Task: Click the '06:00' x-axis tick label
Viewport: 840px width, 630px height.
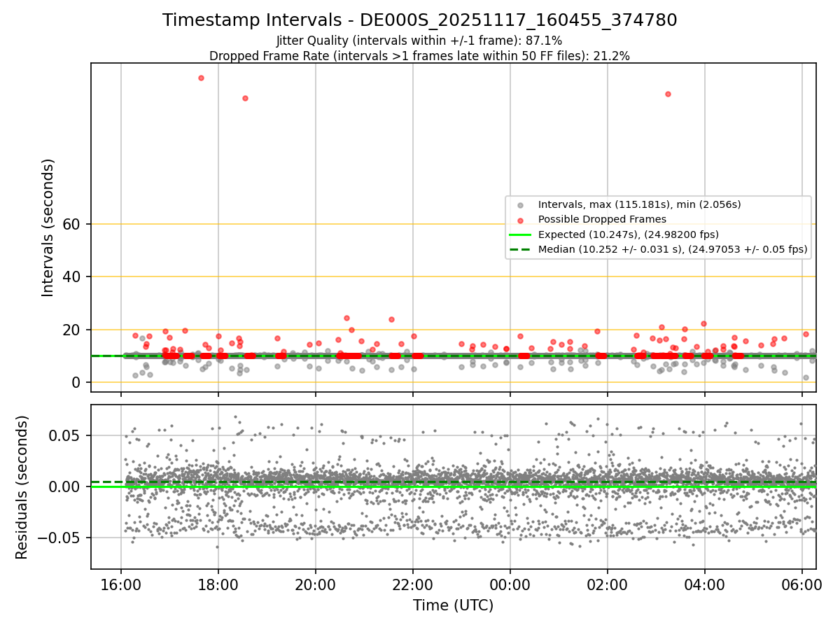Action: point(801,584)
